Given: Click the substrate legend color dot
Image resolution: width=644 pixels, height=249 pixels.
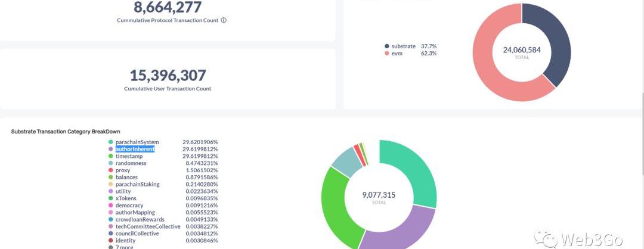Looking at the screenshot, I should point(387,46).
